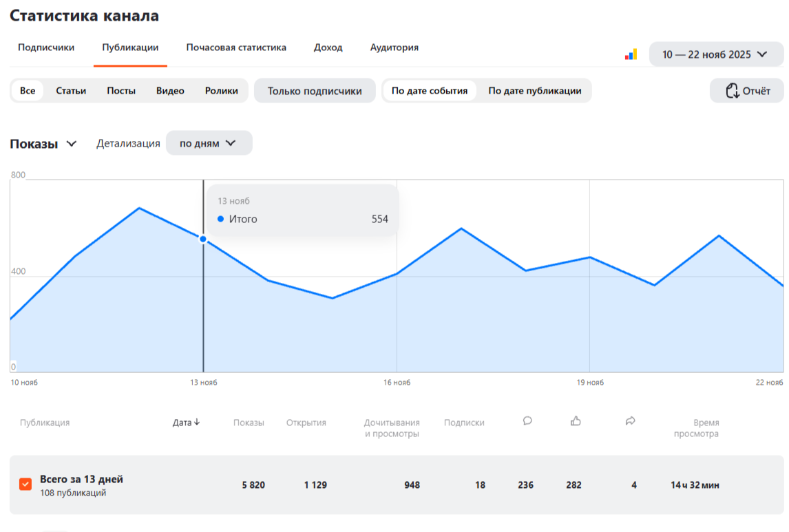Viewport: 789px width, 532px height.
Task: Click the 19 нояб axis label
Action: pyautogui.click(x=590, y=383)
